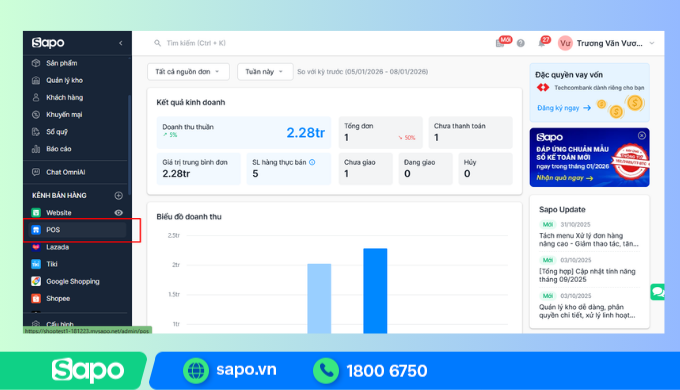Open the Lazada channel icon
The width and height of the screenshot is (680, 390).
click(x=36, y=247)
